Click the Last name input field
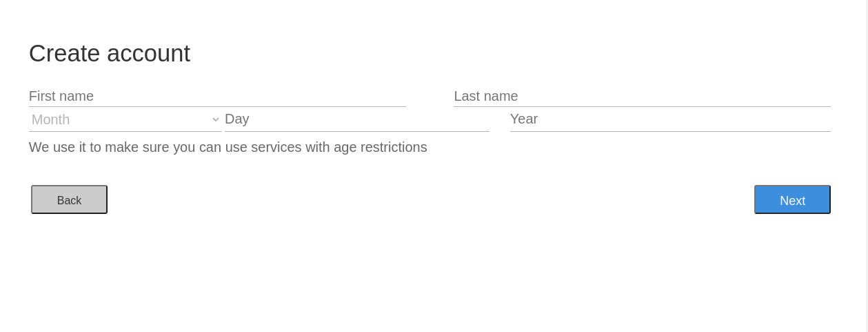 [641, 97]
